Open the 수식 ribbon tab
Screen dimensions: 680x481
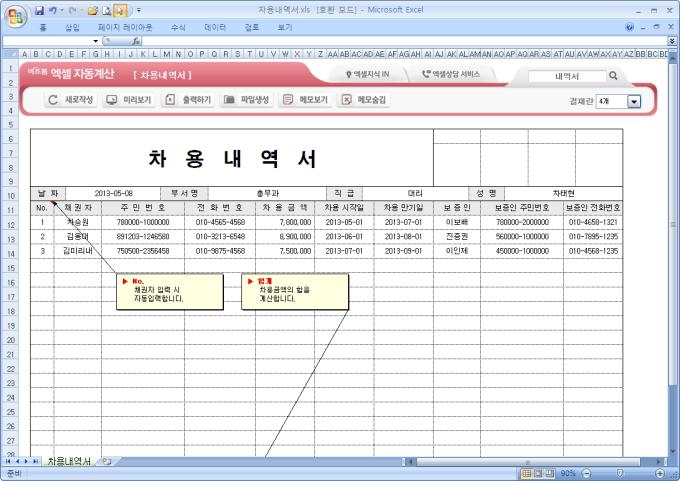click(178, 27)
